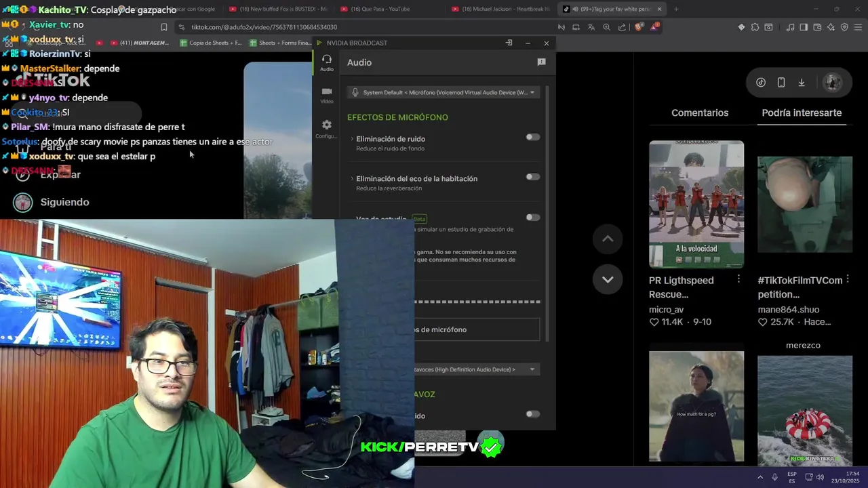Screen dimensions: 868x488
Task: Click the sign-in arrow icon in NVIDIA Broadcast title bar
Action: [x=509, y=43]
